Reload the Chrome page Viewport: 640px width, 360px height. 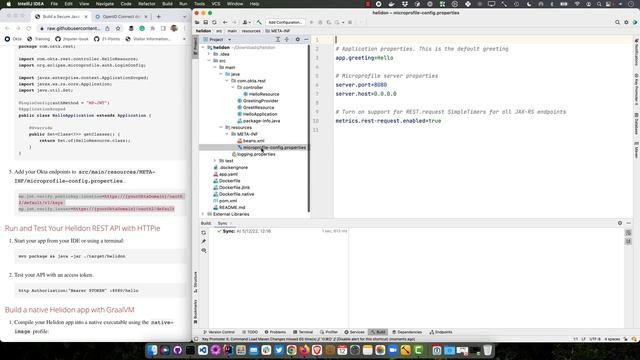pyautogui.click(x=29, y=29)
